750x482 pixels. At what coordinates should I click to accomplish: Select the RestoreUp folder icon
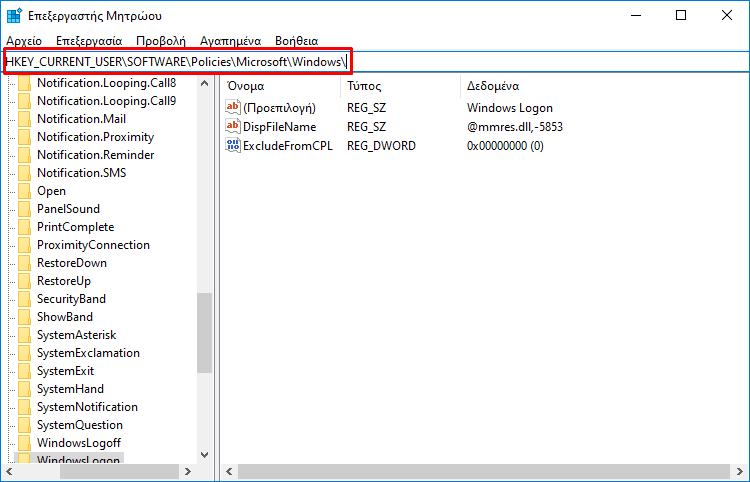pyautogui.click(x=24, y=281)
